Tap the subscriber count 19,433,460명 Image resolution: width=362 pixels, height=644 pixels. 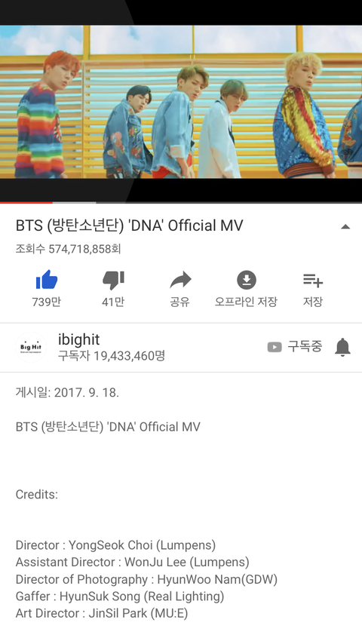point(112,356)
